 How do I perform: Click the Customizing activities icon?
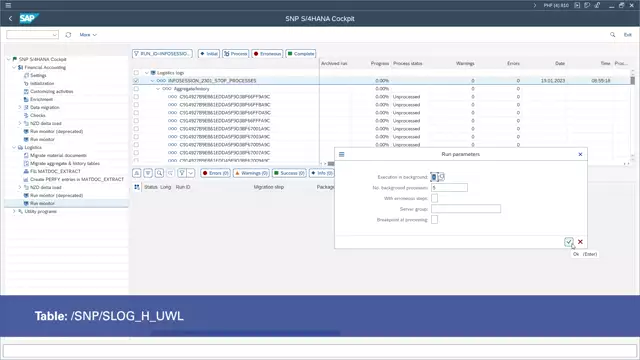pyautogui.click(x=27, y=91)
